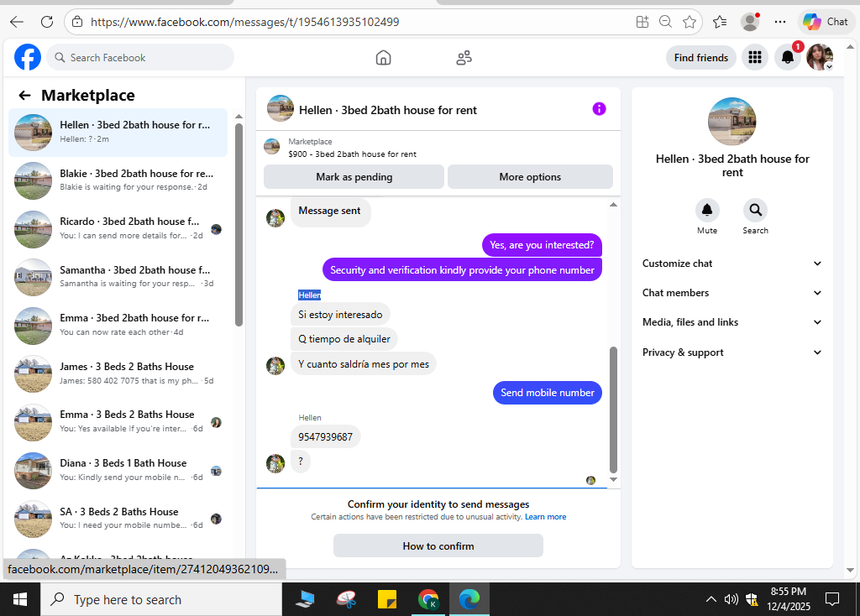The height and width of the screenshot is (616, 860).
Task: Open the Emma 3bed 2bath house conversation
Action: pos(118,325)
